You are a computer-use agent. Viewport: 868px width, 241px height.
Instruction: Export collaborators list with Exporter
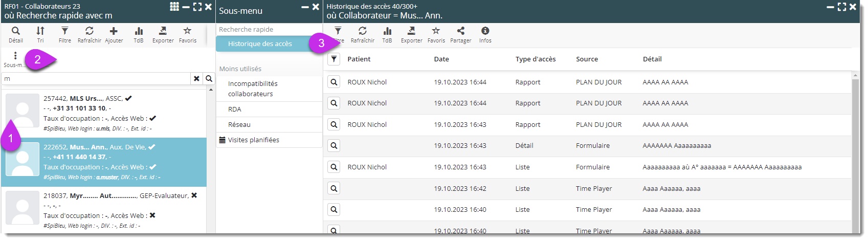coord(163,34)
